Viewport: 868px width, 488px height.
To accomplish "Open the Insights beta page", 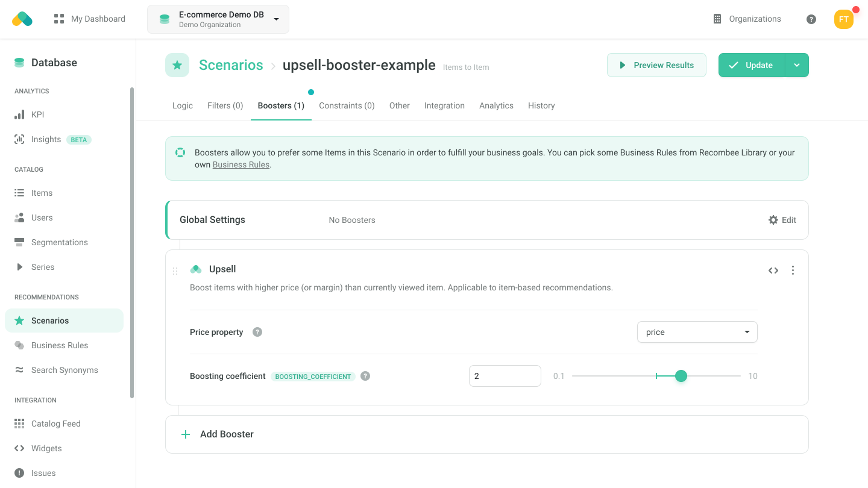I will coord(46,139).
